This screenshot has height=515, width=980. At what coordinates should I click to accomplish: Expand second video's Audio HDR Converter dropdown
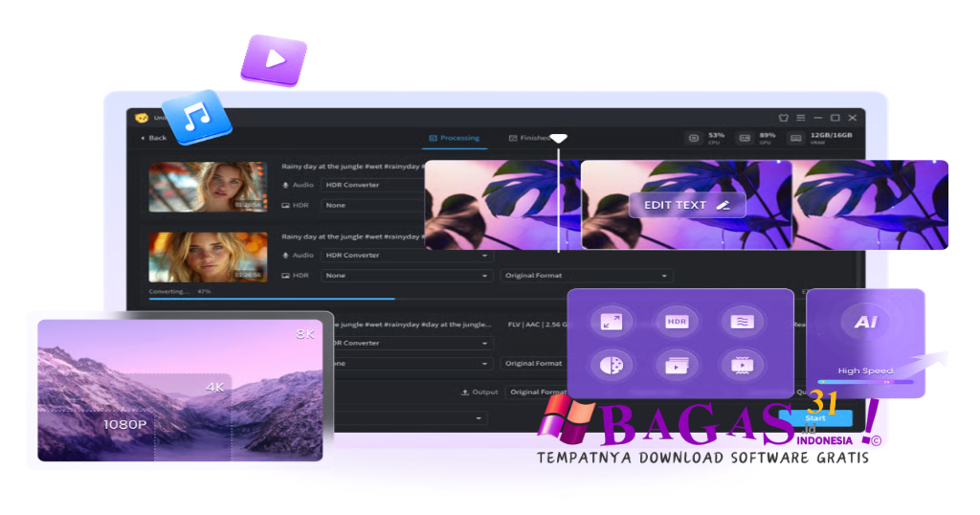coord(407,255)
